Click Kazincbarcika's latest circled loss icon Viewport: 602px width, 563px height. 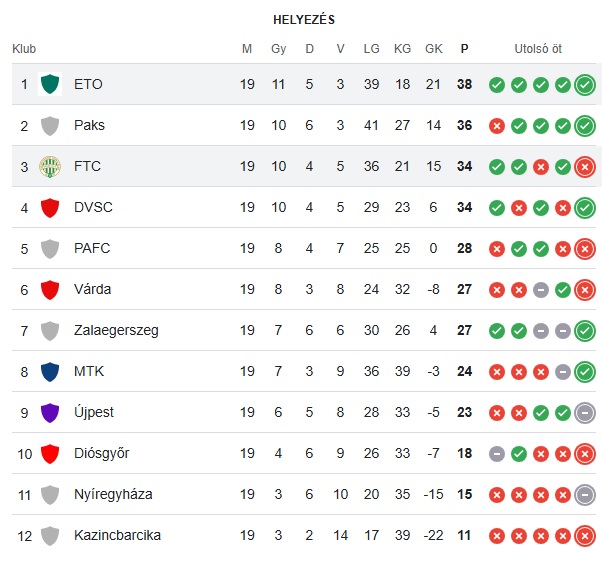point(585,535)
